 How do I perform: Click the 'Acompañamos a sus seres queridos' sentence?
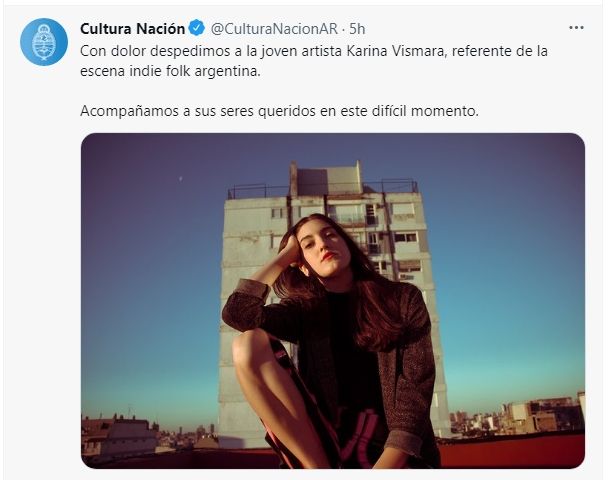(x=279, y=111)
